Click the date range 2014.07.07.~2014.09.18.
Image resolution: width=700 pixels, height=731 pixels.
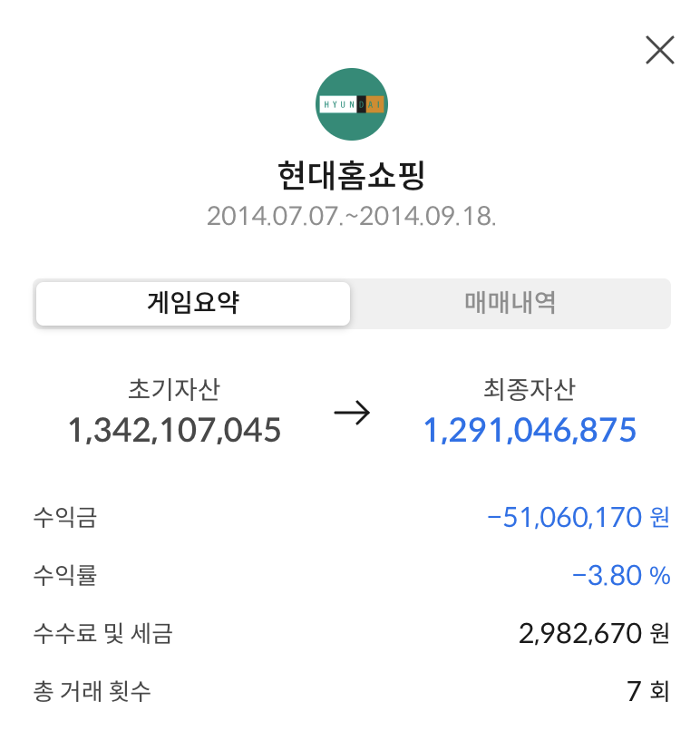tap(352, 217)
